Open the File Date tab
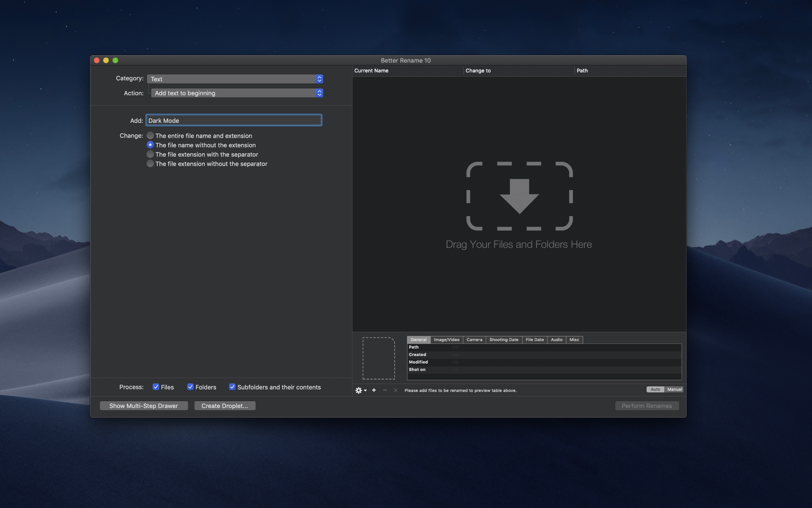The width and height of the screenshot is (812, 508). 534,340
